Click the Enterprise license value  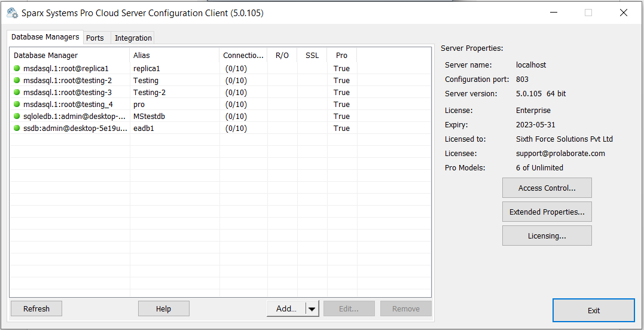[x=533, y=111]
